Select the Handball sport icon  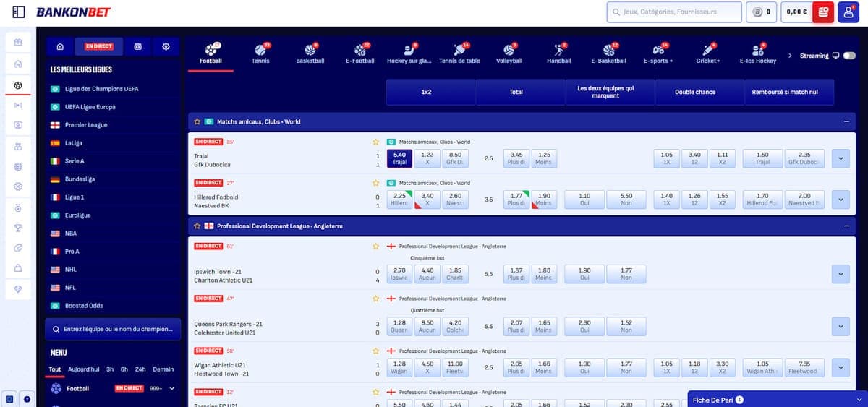point(558,53)
